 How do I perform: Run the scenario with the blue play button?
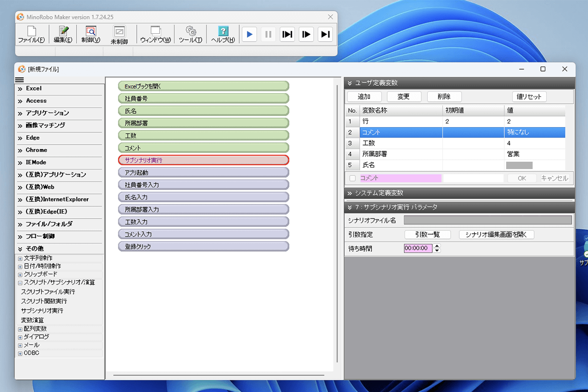coord(249,34)
